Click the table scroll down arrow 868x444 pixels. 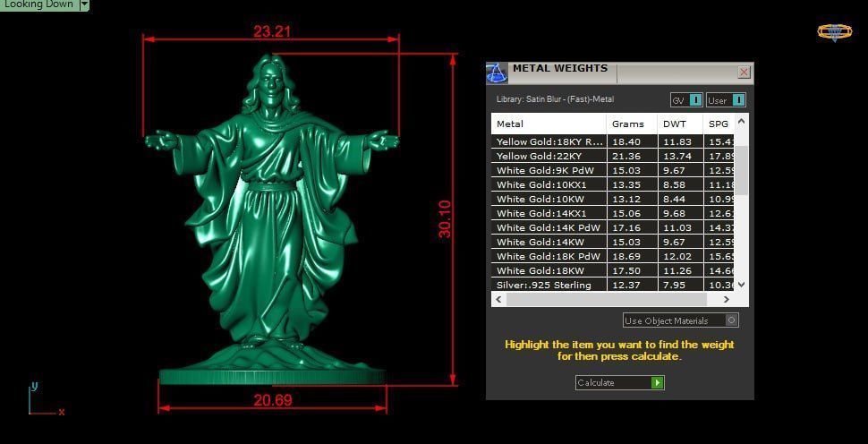(742, 285)
